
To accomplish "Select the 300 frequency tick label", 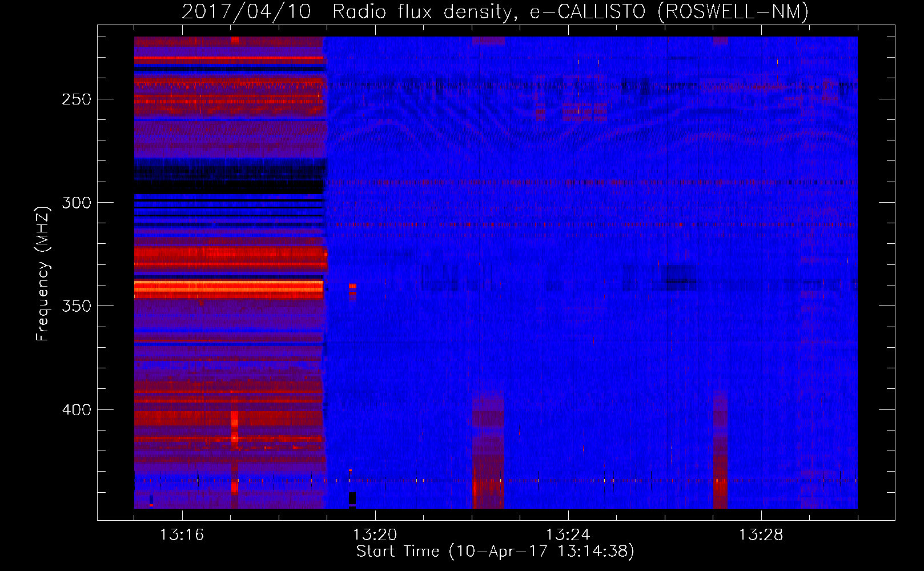I will click(x=77, y=203).
